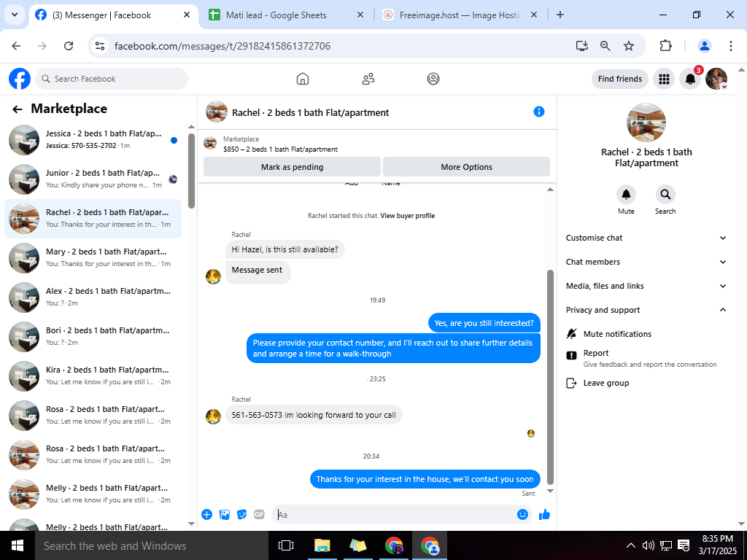Expand Media, files and links section
Screen dimensions: 747x560
[x=646, y=286]
